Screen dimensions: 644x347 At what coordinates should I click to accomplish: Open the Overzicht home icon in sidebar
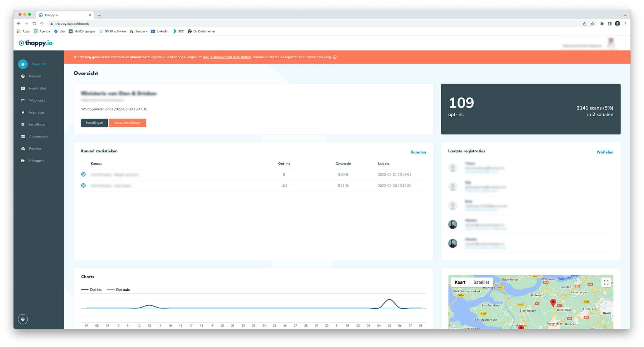point(23,64)
